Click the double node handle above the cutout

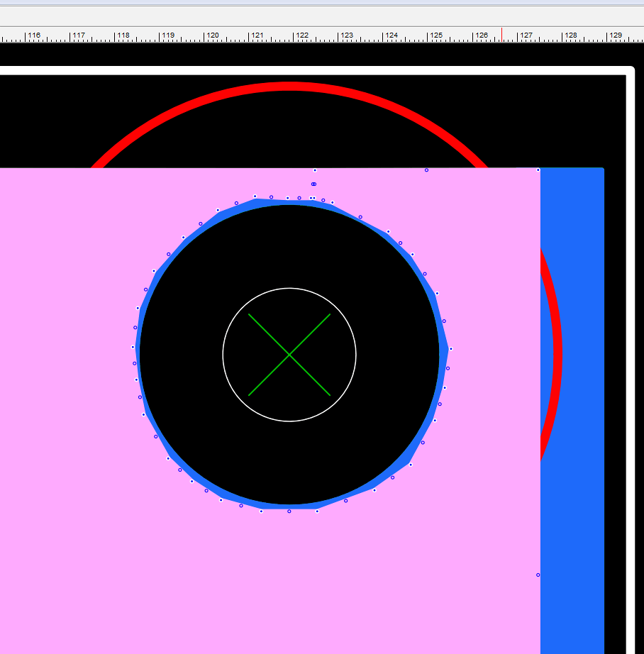[x=313, y=184]
